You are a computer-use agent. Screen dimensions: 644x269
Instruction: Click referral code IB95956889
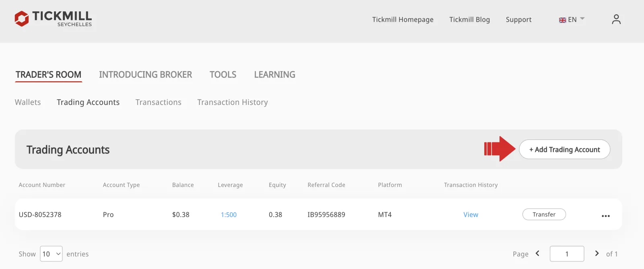[x=326, y=215]
